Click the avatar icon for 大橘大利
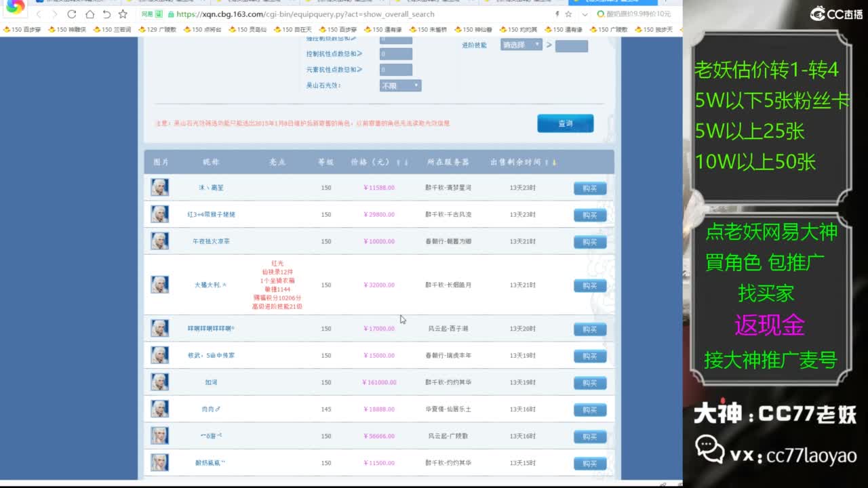Image resolution: width=868 pixels, height=488 pixels. (x=159, y=285)
